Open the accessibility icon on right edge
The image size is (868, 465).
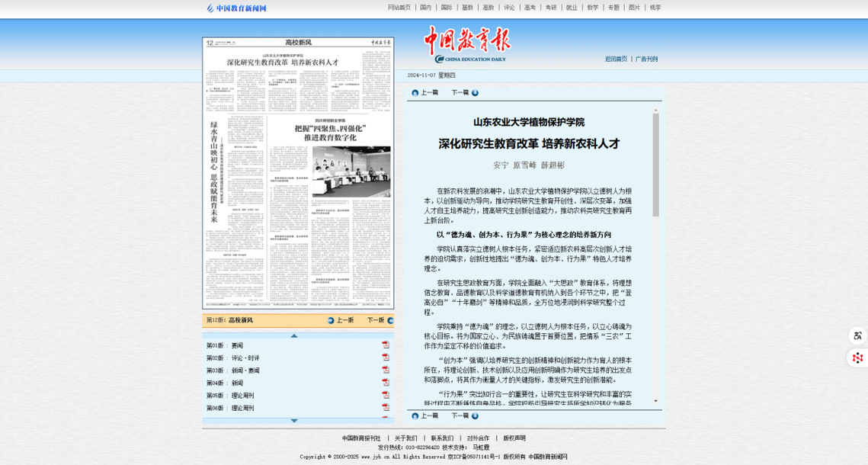pos(857,336)
